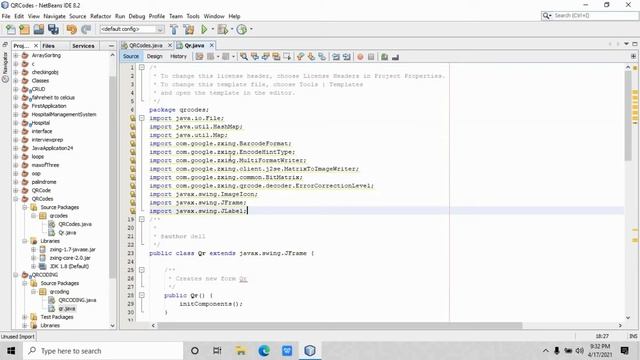Image resolution: width=640 pixels, height=360 pixels.
Task: Click the New File toolbar icon
Action: pos(11,29)
